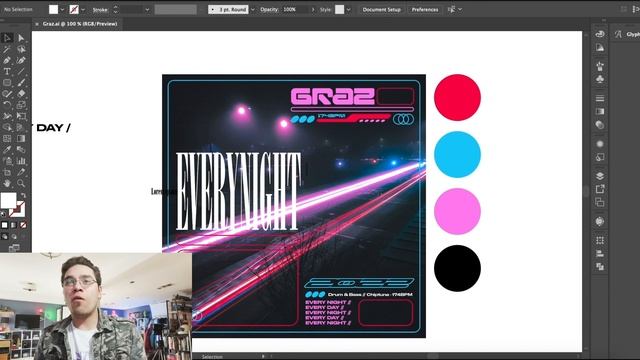640x360 pixels.
Task: Open the variable width profile dropdown
Action: [x=176, y=9]
